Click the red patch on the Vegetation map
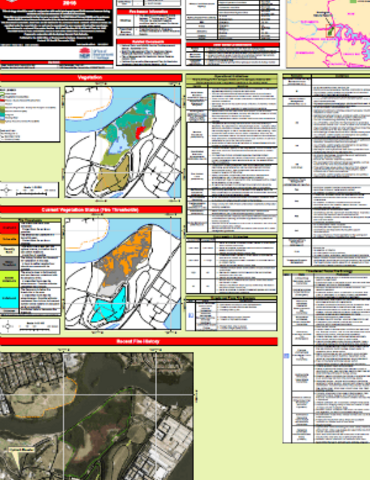This screenshot has height=480, width=370. (140, 132)
